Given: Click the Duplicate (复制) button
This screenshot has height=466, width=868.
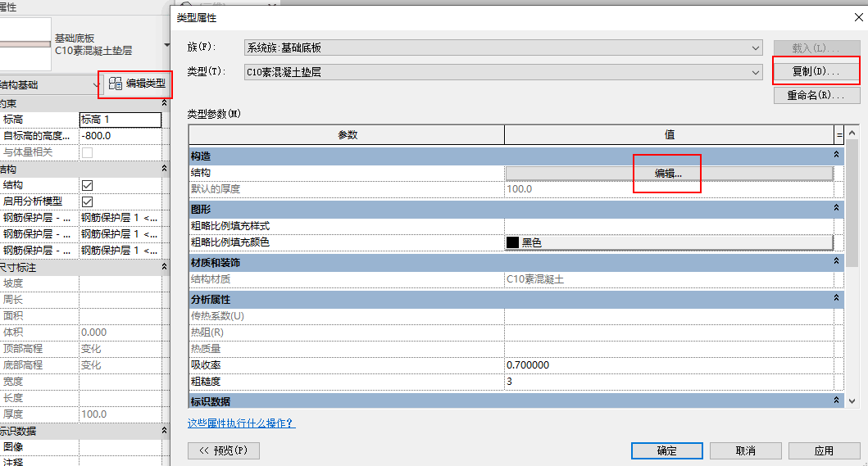Looking at the screenshot, I should [816, 71].
